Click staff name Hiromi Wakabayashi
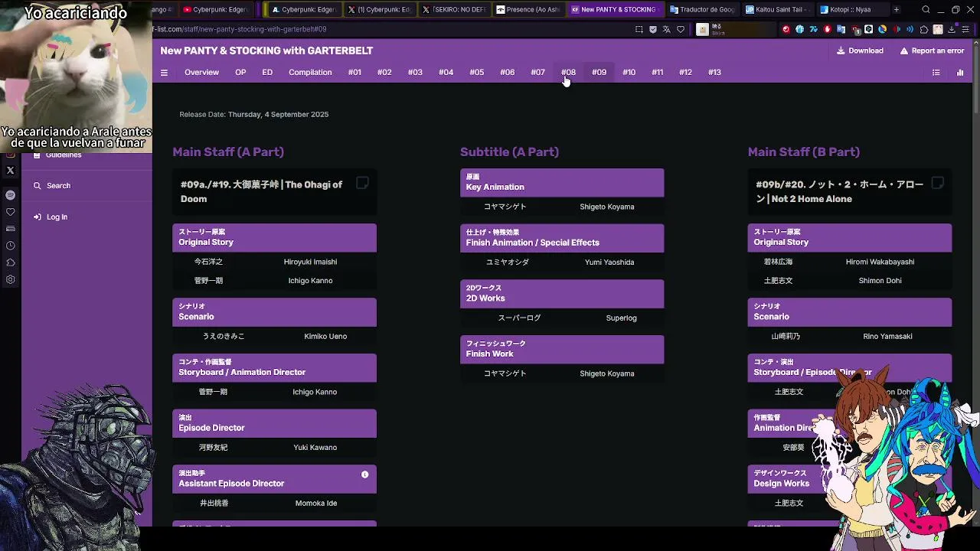The height and width of the screenshot is (551, 980). [880, 262]
